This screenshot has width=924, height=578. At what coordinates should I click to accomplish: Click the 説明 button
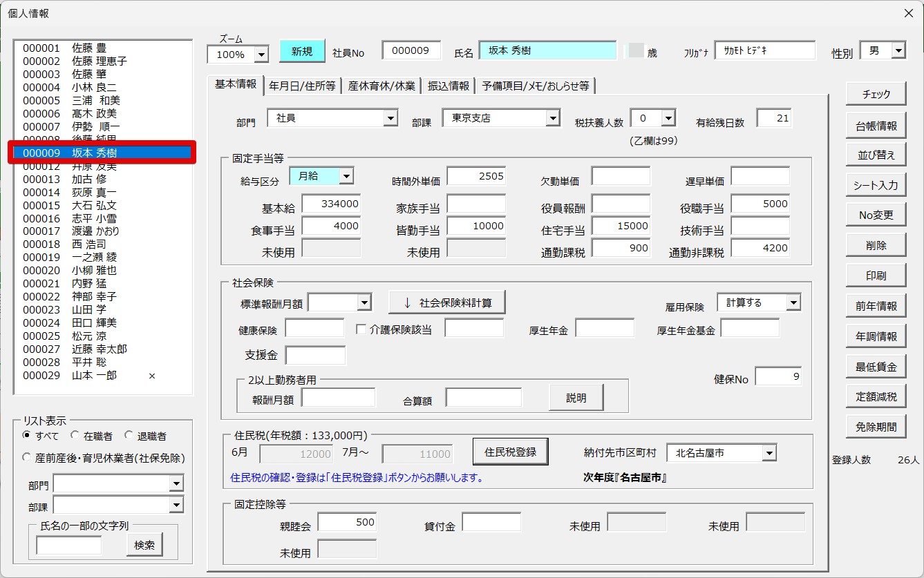click(x=576, y=398)
